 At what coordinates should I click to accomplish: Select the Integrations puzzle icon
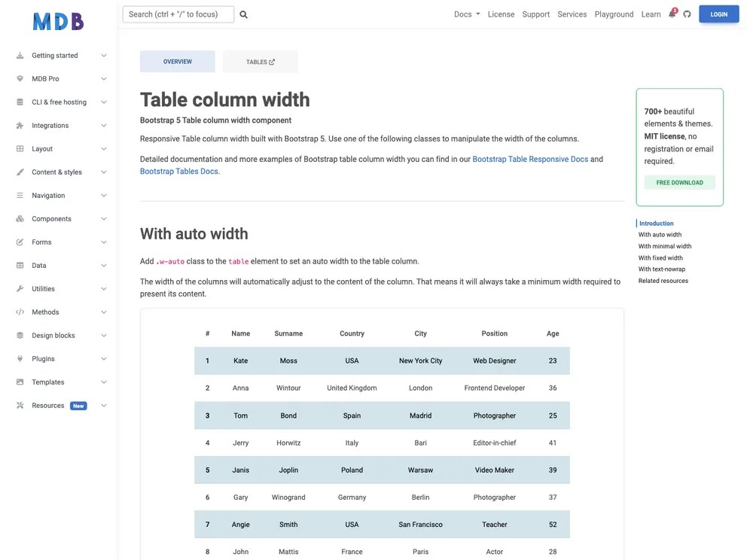18,124
